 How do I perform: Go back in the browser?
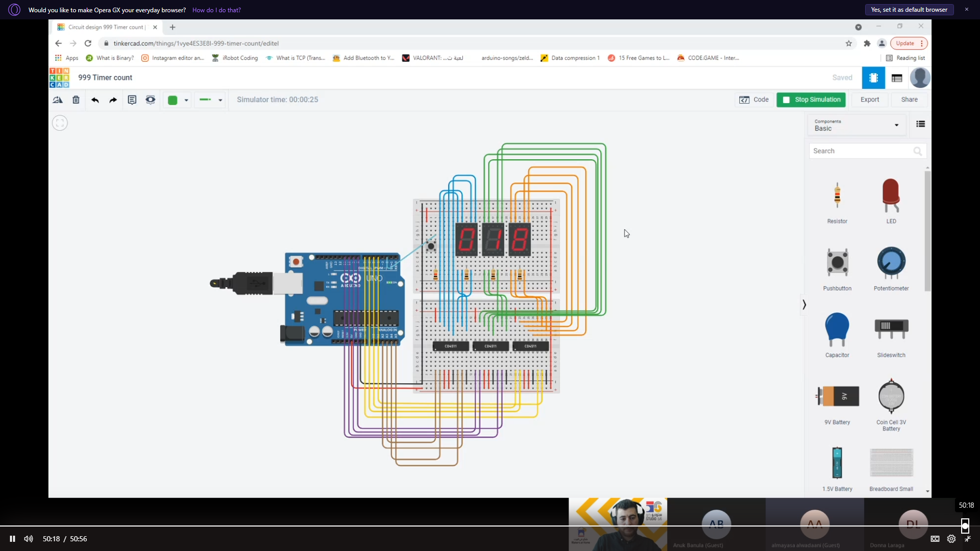coord(58,43)
